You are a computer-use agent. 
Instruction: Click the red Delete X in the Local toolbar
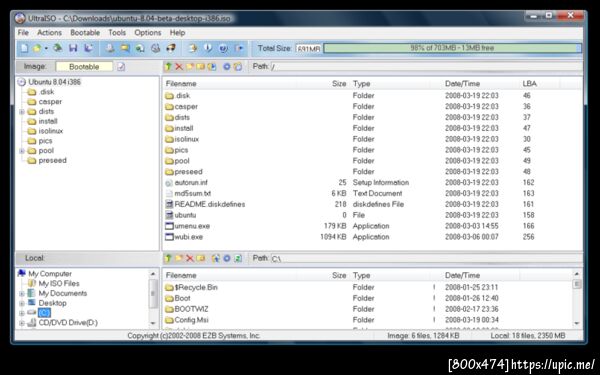click(190, 258)
